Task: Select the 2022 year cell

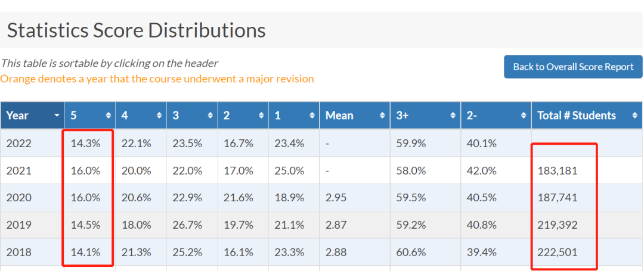Action: (32, 143)
